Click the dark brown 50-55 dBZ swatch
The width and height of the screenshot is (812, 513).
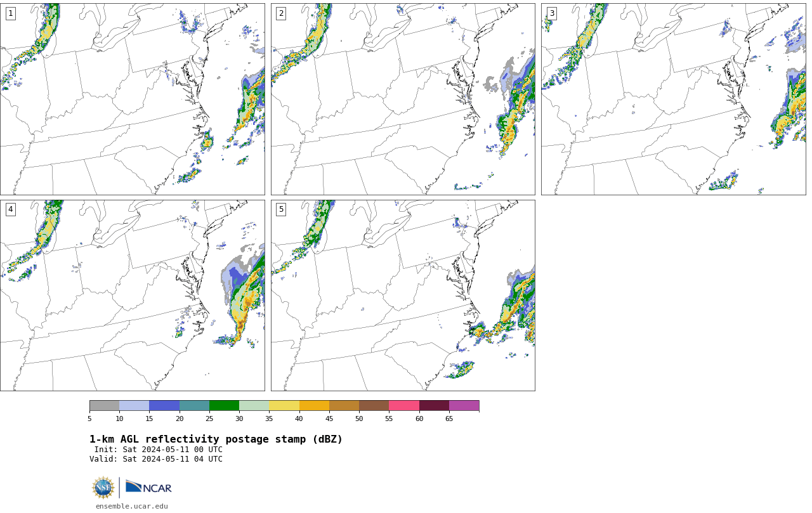374,406
